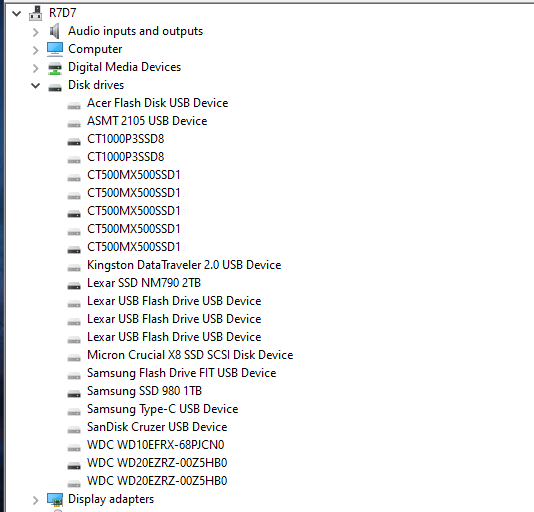Image resolution: width=534 pixels, height=512 pixels.
Task: Click the drive icon beside Samsung SSD 980 1TB
Action: click(x=74, y=393)
